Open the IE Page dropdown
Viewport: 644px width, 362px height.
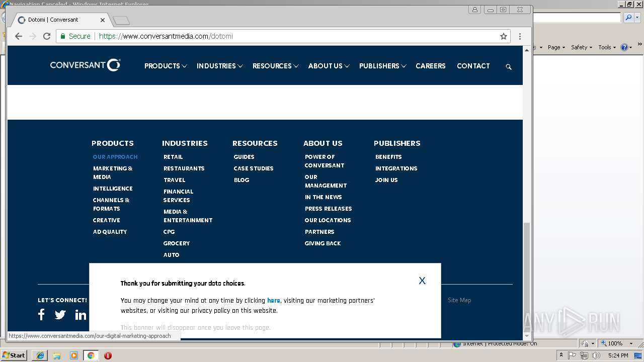coord(556,47)
